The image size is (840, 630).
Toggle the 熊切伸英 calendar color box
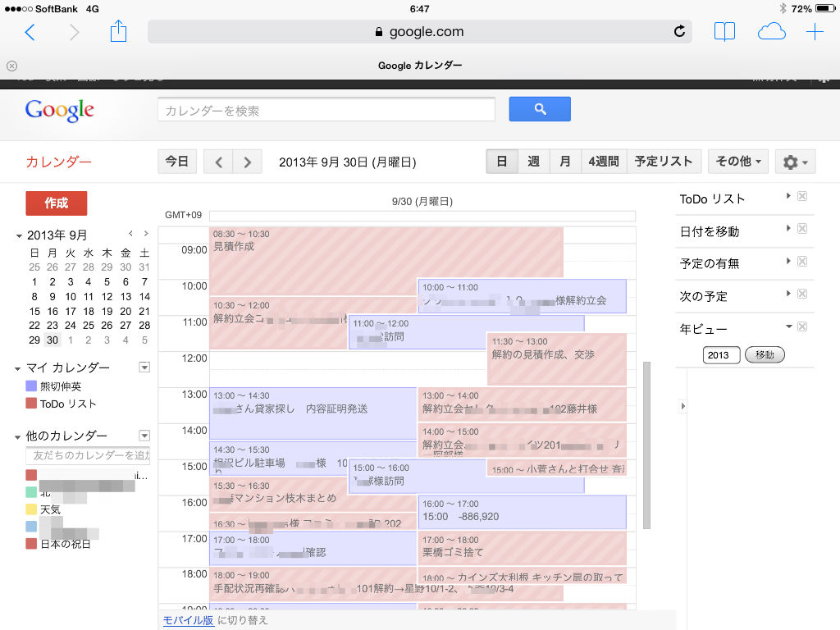31,386
